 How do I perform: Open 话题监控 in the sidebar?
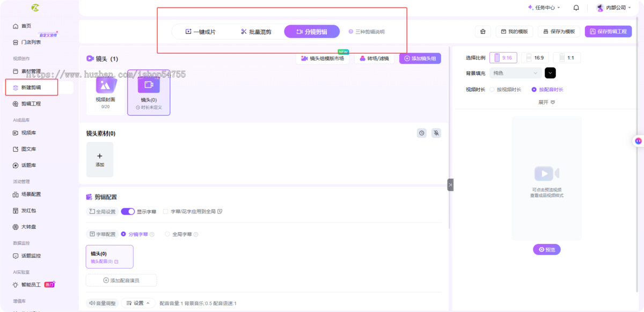(31, 256)
